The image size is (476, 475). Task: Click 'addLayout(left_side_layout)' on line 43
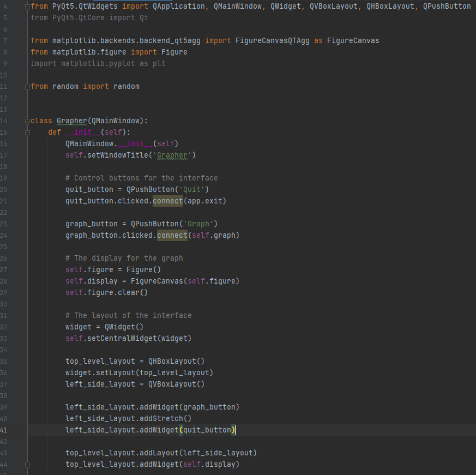[x=198, y=453]
